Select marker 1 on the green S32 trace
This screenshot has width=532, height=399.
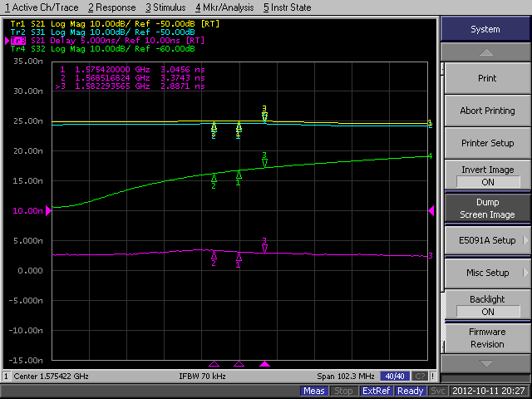(239, 175)
